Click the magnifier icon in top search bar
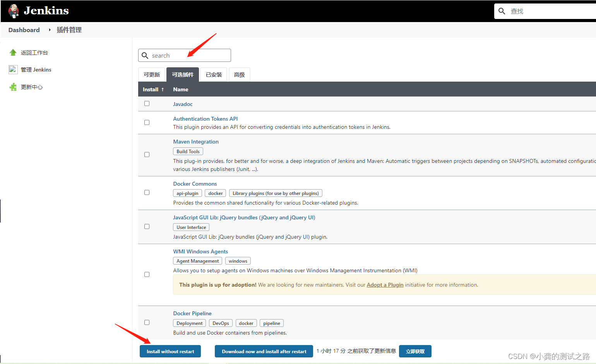Image resolution: width=596 pixels, height=364 pixels. pyautogui.click(x=502, y=11)
